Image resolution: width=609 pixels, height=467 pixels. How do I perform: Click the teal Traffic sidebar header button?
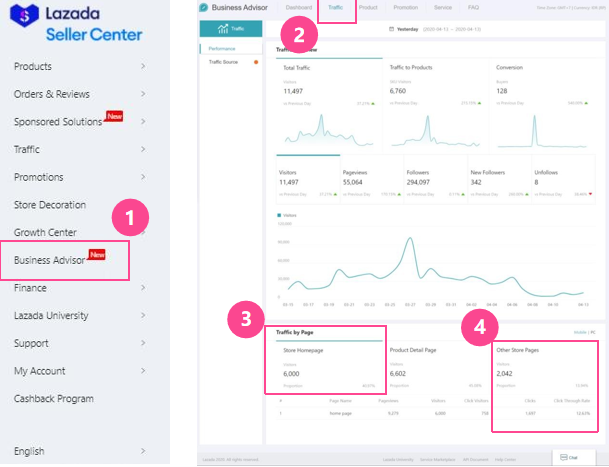(x=231, y=28)
